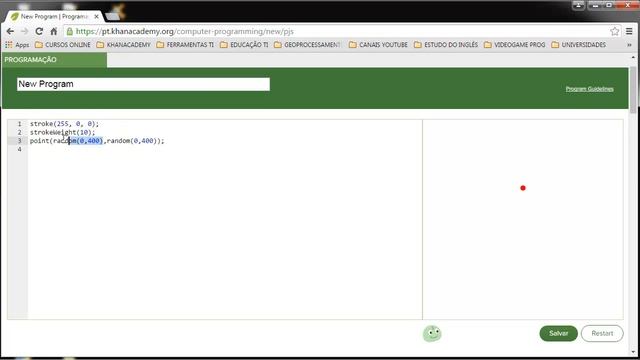Screen dimensions: 640x360
Task: Open the Apps shortcut in bookmarks bar
Action: (17, 45)
